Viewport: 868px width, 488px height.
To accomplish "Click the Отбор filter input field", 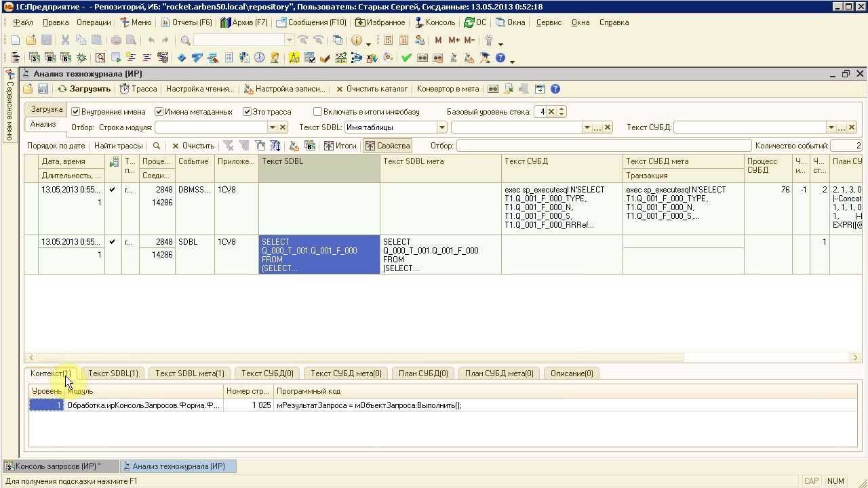I will 604,146.
